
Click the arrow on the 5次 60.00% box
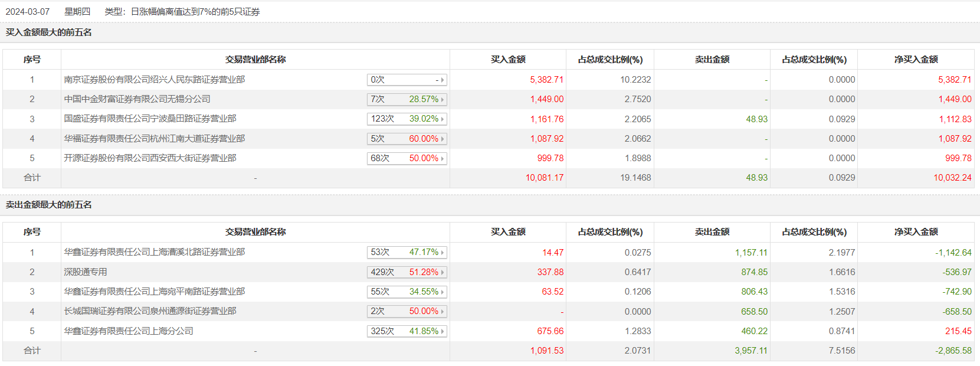pos(443,139)
